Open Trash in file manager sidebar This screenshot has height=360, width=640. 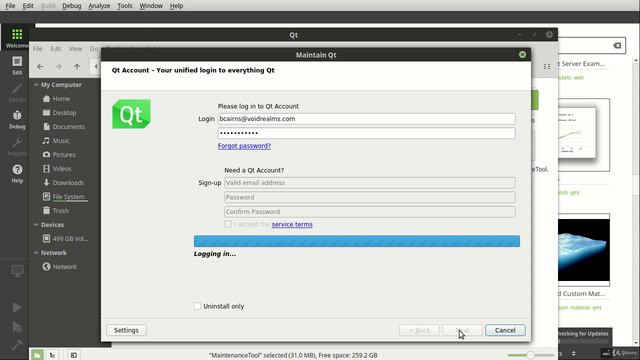click(60, 211)
